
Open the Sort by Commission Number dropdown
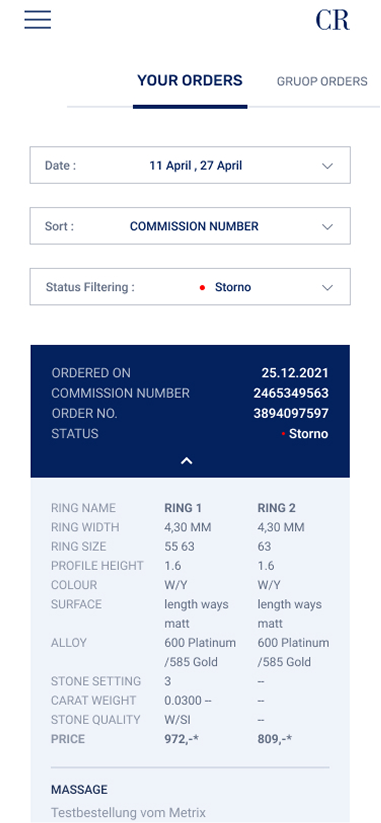point(190,226)
